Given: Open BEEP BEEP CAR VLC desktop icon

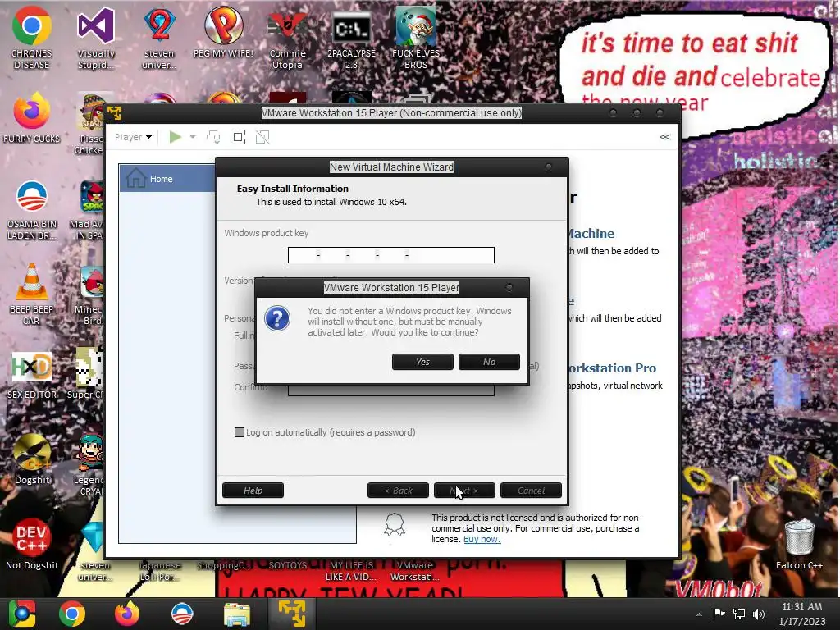Looking at the screenshot, I should 32,294.
